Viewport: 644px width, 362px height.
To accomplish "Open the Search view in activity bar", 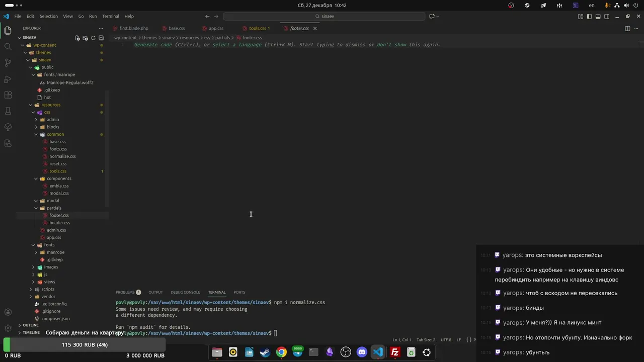I will point(8,47).
